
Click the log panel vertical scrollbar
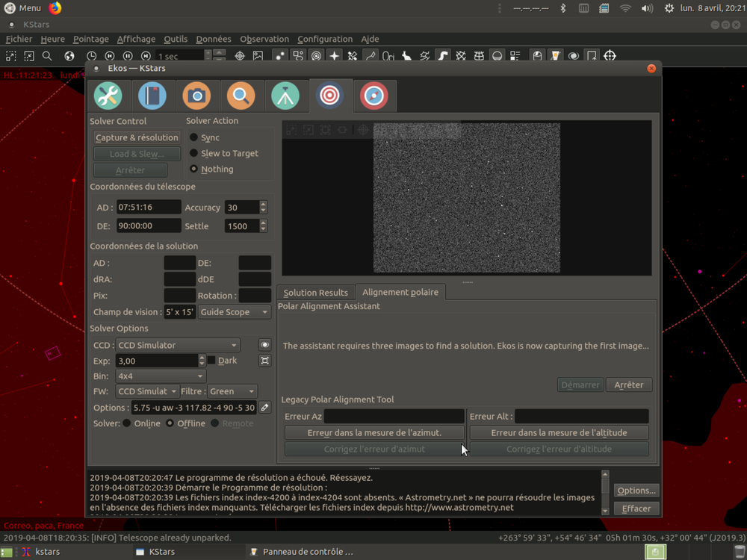[x=605, y=493]
